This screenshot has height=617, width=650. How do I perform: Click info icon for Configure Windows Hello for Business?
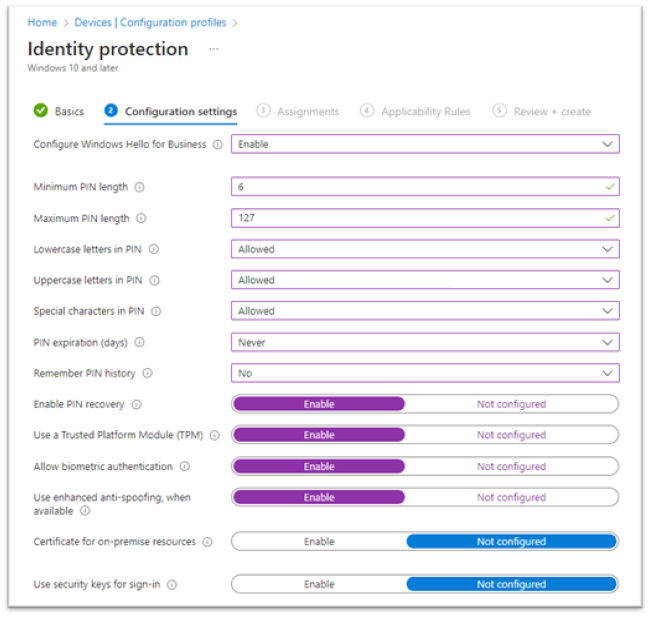click(x=216, y=144)
